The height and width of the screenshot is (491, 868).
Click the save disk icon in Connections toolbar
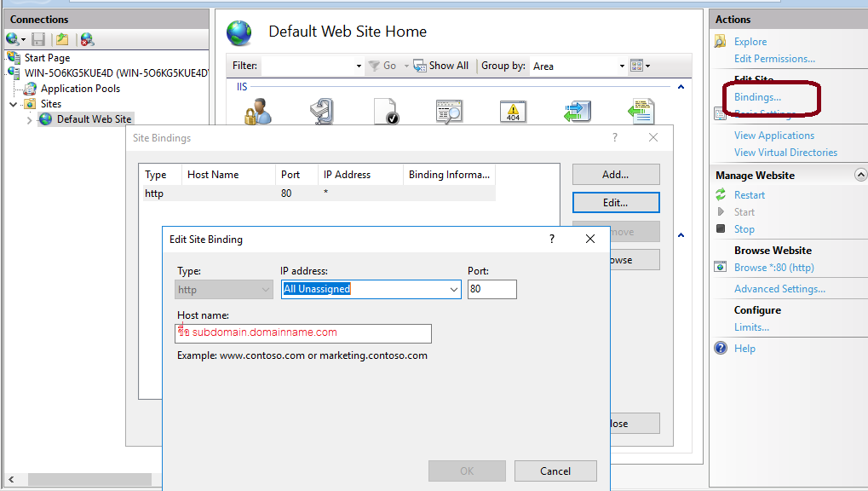click(38, 39)
